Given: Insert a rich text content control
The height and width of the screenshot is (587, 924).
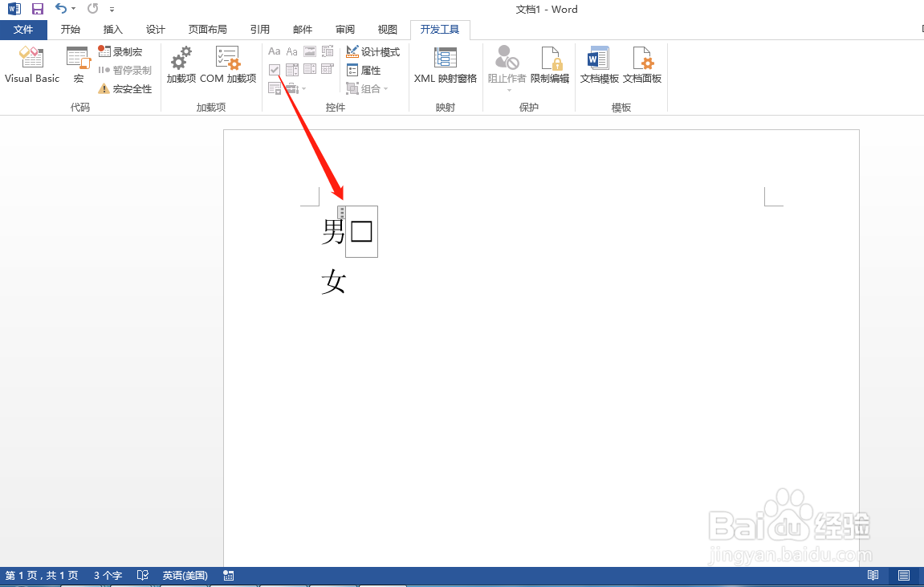Looking at the screenshot, I should tap(274, 51).
